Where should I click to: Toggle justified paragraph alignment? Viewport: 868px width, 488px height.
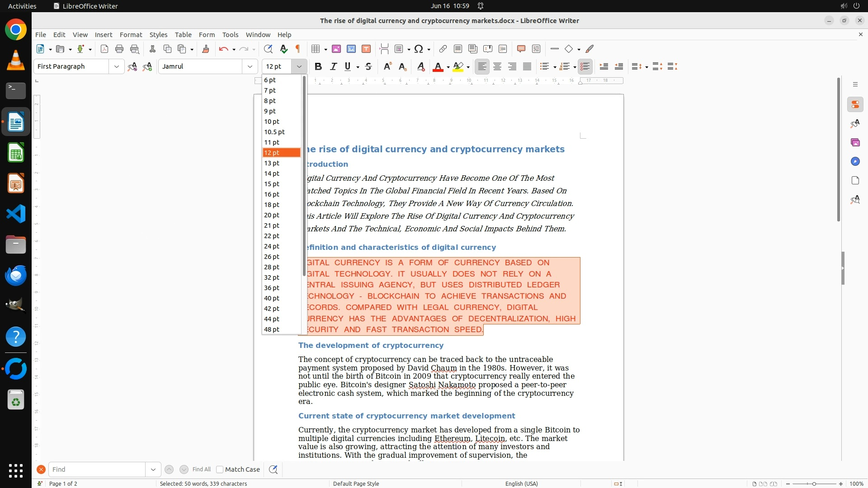coord(527,66)
